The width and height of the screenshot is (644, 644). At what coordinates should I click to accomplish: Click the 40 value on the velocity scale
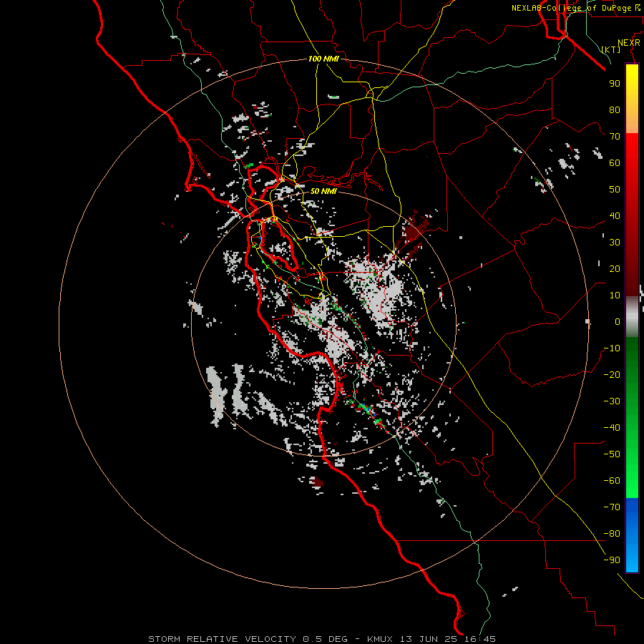point(615,216)
